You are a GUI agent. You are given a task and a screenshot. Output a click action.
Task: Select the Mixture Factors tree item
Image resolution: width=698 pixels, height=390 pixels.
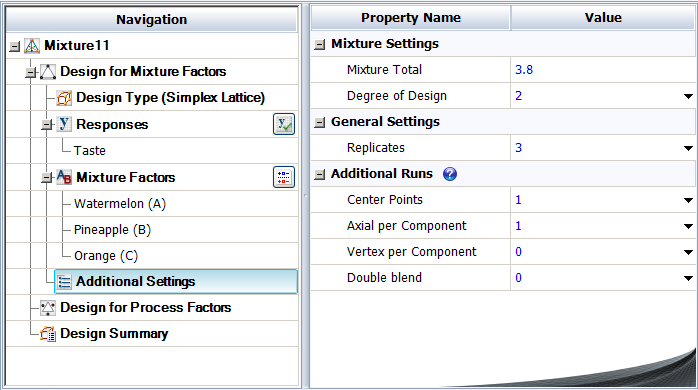coord(126,177)
